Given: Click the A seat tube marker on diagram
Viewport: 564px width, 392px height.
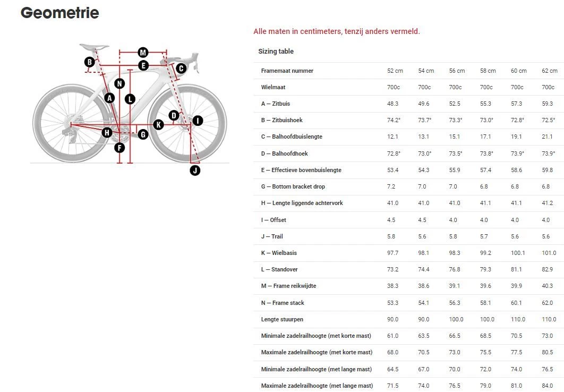Looking at the screenshot, I should coord(109,98).
